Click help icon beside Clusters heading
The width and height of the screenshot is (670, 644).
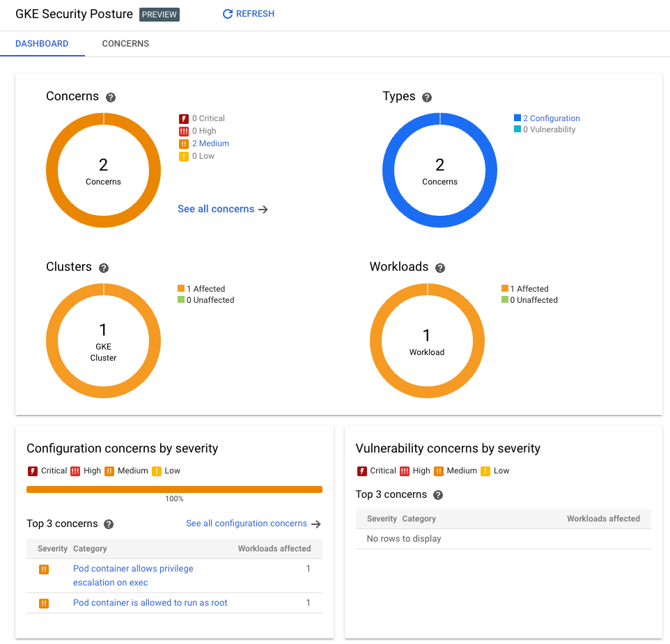(x=104, y=268)
